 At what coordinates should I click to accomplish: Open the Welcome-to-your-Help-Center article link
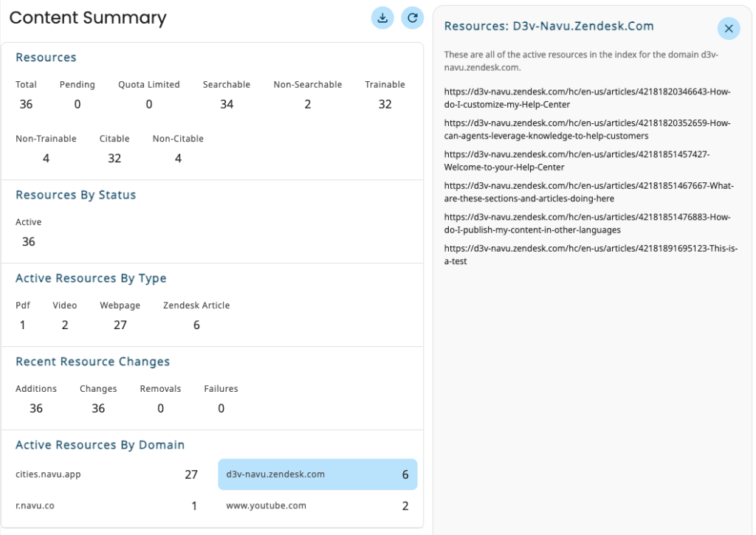tap(577, 161)
